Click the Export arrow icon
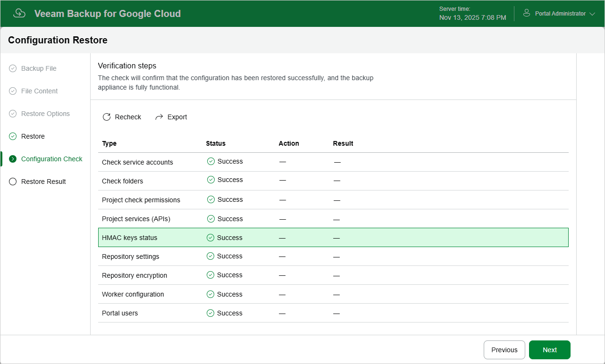The width and height of the screenshot is (605, 364). [x=159, y=117]
